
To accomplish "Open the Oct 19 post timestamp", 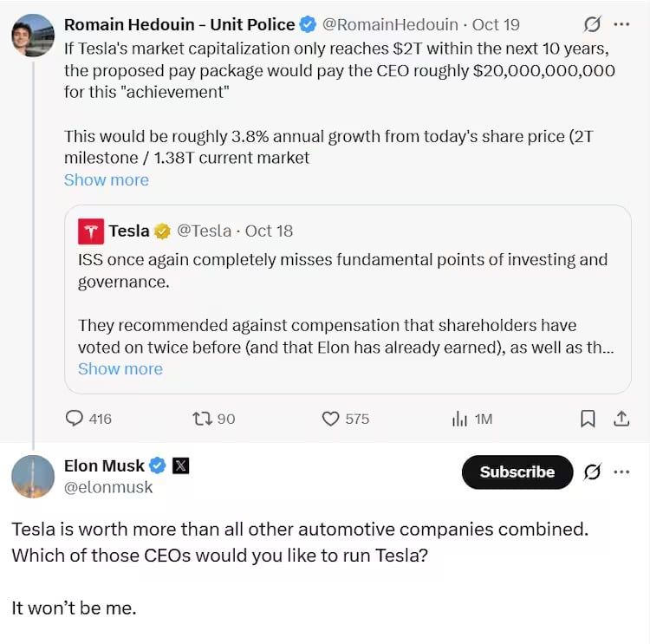I will (496, 24).
